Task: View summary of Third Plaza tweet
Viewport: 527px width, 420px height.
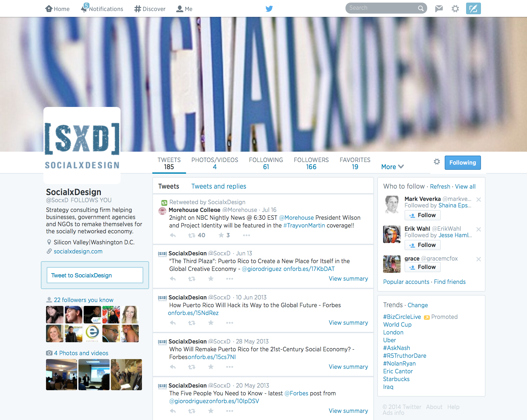Action: [x=348, y=279]
